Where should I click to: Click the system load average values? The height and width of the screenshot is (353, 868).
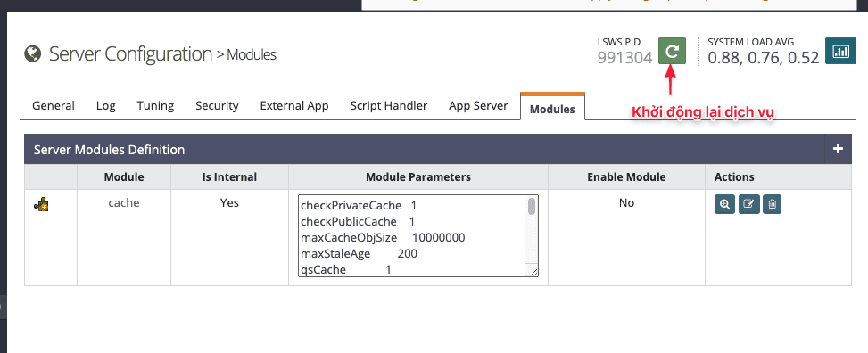click(x=764, y=58)
